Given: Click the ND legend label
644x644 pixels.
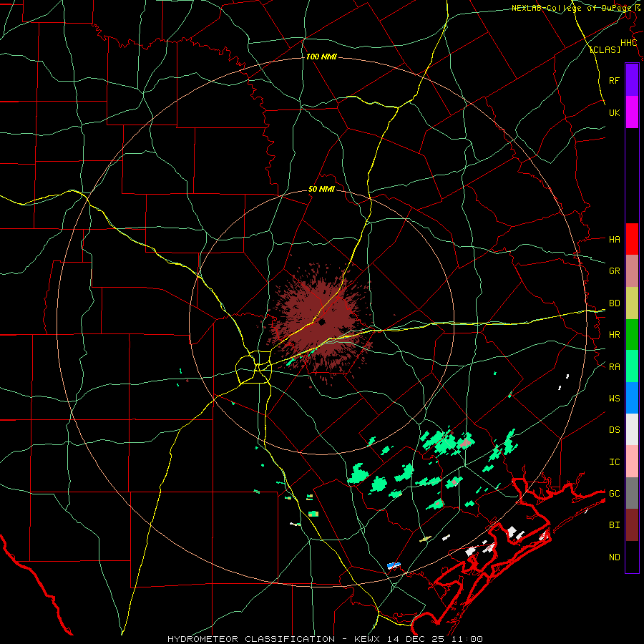Looking at the screenshot, I should click(x=614, y=557).
